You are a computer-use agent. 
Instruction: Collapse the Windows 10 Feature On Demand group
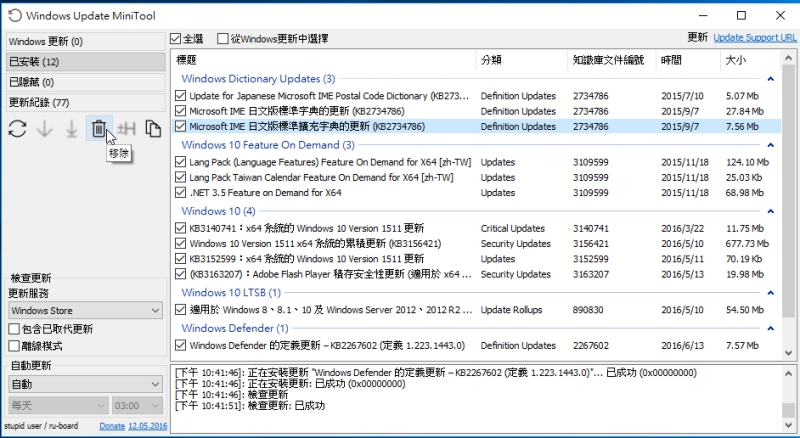pos(770,145)
